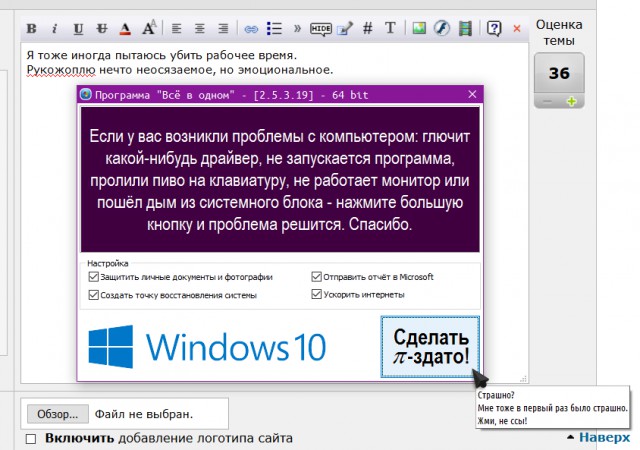This screenshot has width=640, height=450.
Task: Follow the "Наверх" link
Action: click(604, 437)
